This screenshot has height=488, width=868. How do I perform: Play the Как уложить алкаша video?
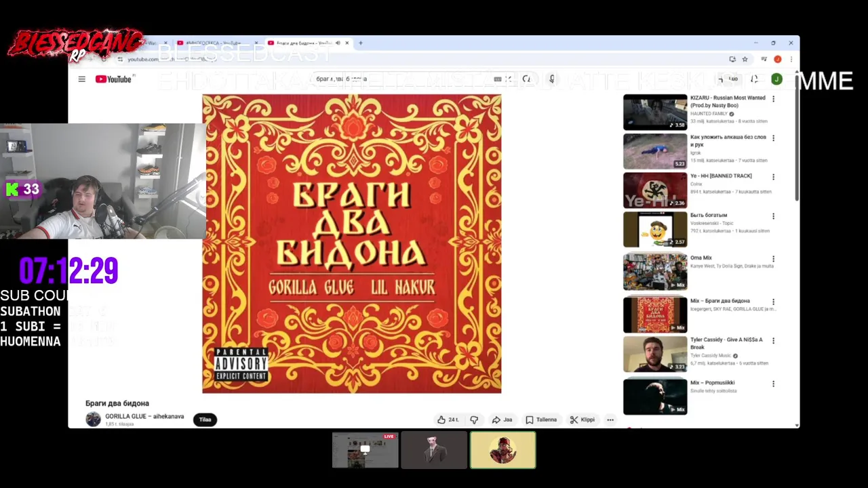click(655, 150)
